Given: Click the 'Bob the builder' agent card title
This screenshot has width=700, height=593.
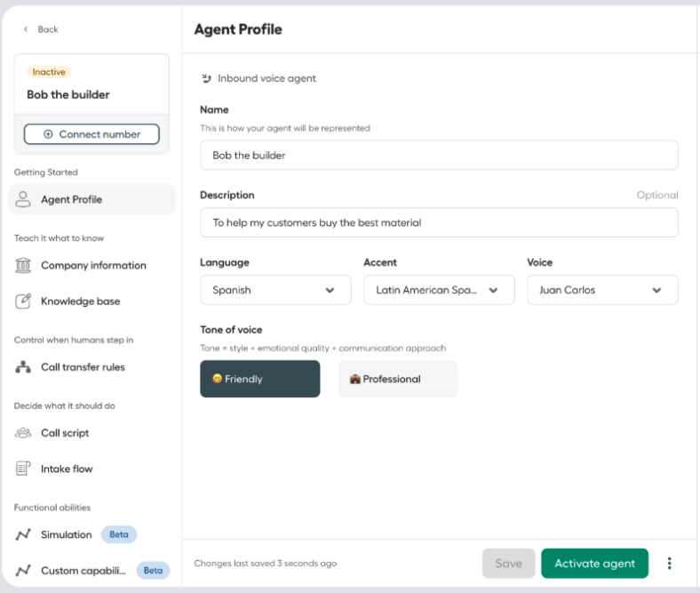Looking at the screenshot, I should (x=68, y=95).
